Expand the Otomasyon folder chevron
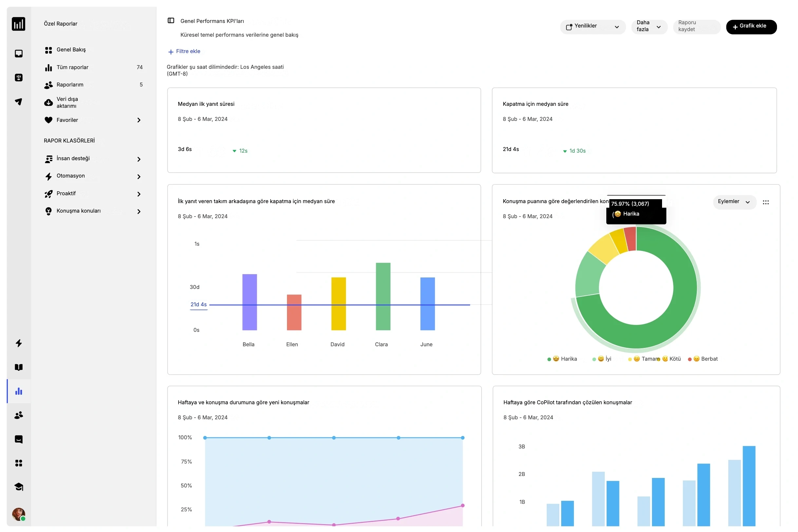 coord(139,177)
